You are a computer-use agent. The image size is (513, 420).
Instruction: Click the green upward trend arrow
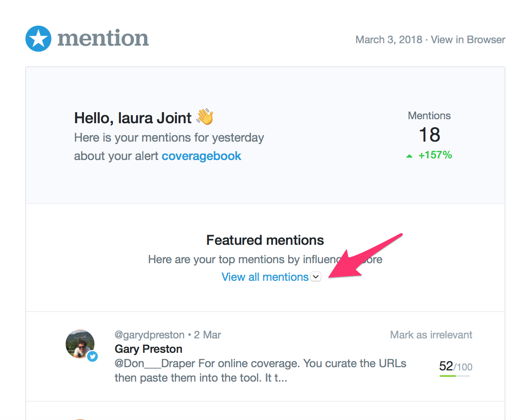point(409,156)
